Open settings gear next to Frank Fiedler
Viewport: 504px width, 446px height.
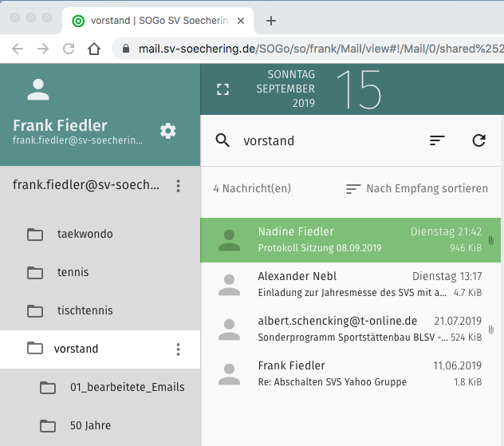[x=168, y=131]
